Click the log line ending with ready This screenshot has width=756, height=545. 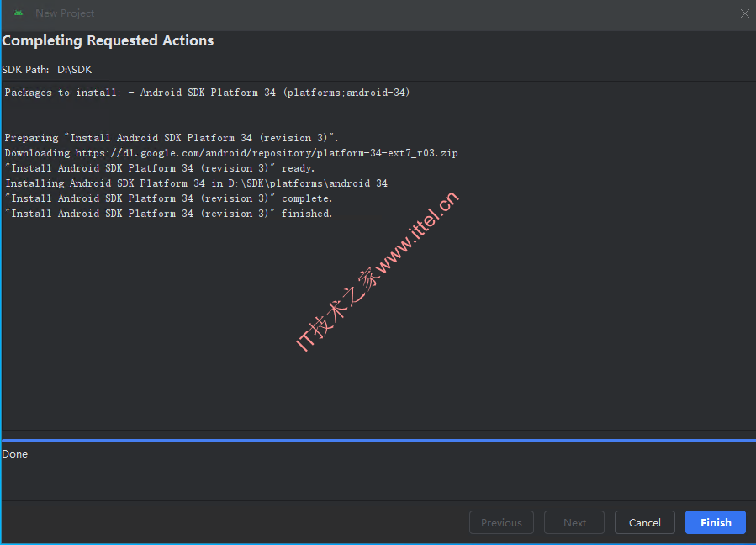point(160,168)
